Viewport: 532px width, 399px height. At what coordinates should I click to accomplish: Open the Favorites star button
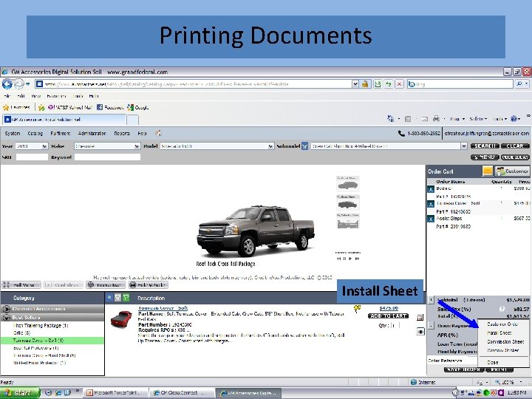click(x=16, y=108)
